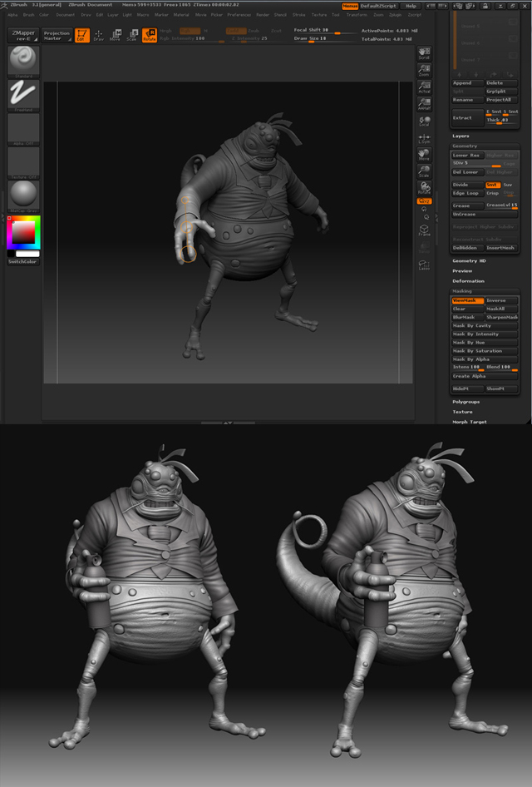Viewport: 532px width, 787px height.
Task: Adjust the SDiv subdivision level slider
Action: point(475,164)
